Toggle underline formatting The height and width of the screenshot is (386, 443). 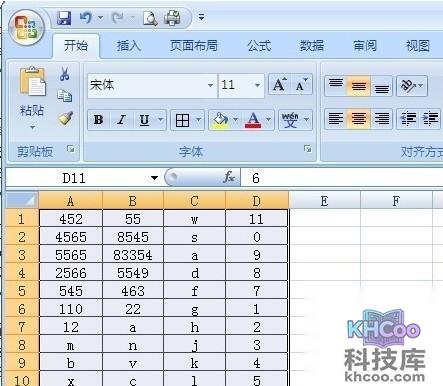(x=144, y=120)
